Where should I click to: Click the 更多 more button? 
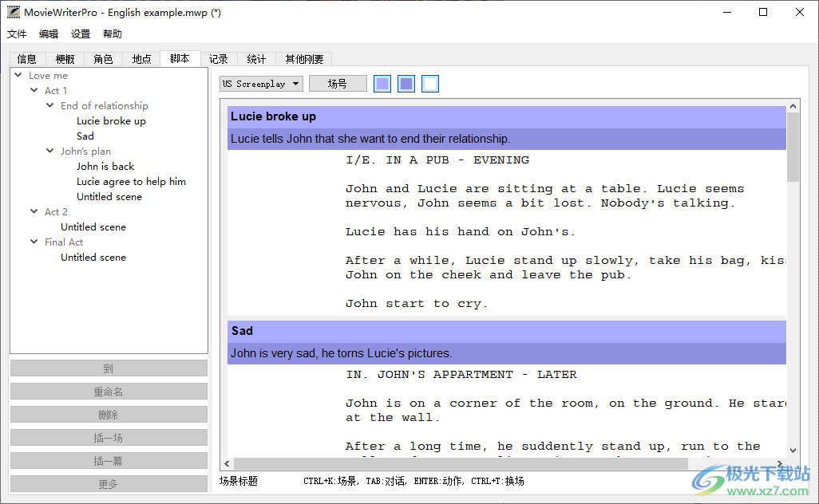click(109, 483)
